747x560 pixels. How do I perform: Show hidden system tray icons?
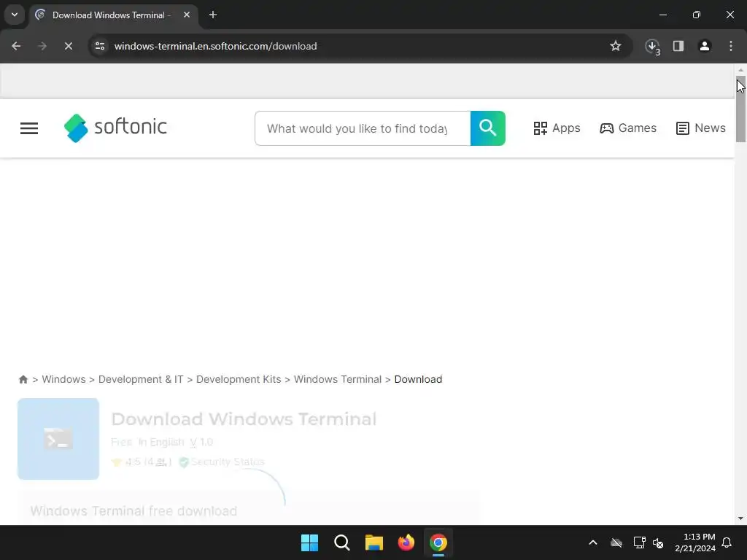pyautogui.click(x=593, y=542)
